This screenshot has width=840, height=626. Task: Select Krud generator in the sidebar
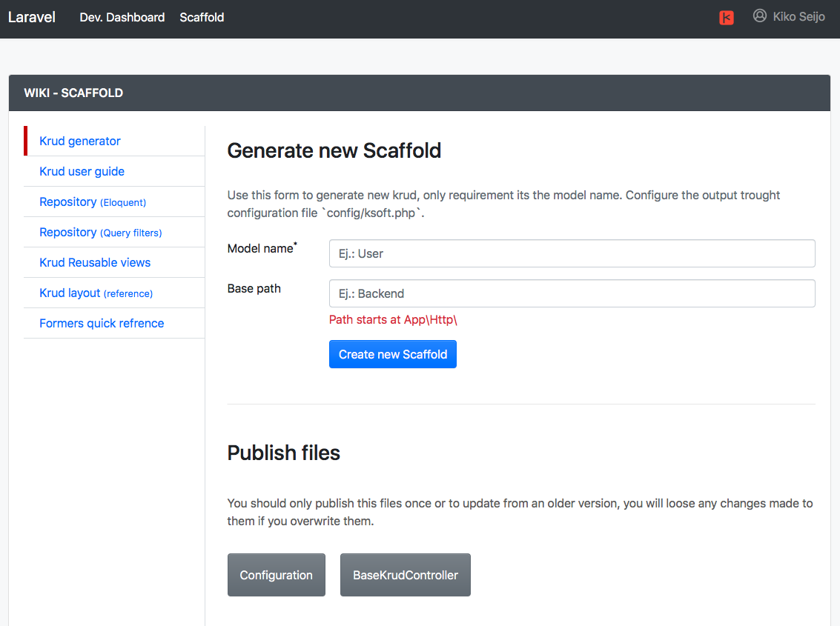(x=80, y=141)
